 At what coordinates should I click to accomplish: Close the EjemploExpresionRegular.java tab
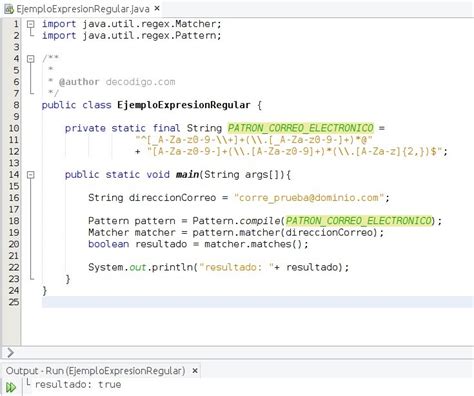[x=157, y=8]
